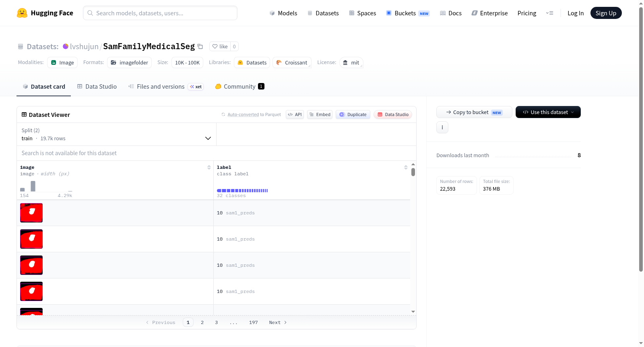Image resolution: width=644 pixels, height=347 pixels.
Task: Switch to the Community tab
Action: click(x=239, y=87)
